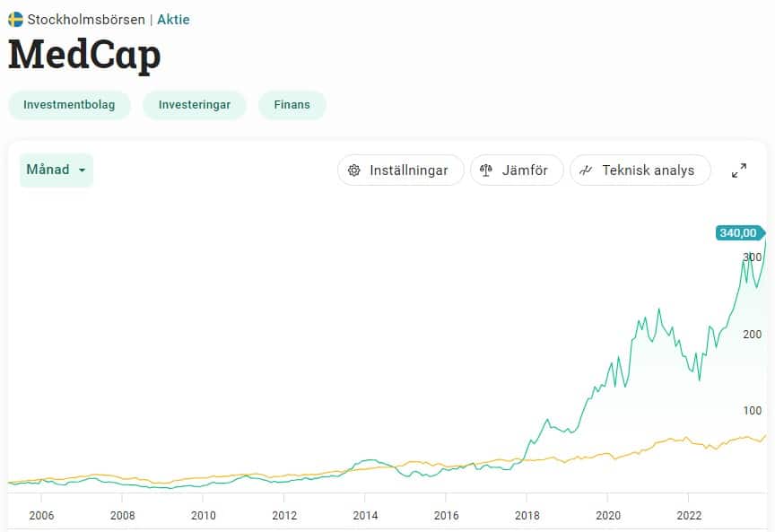The height and width of the screenshot is (532, 775).
Task: Click the 2010 label on the time axis
Action: coord(204,516)
